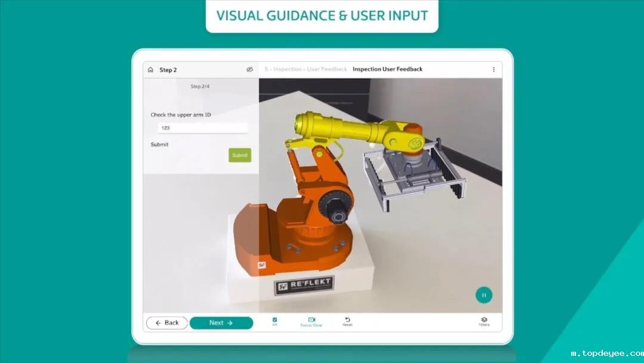Select the greyed breadcrumb '5 - Inspection - User Feedback'
Image resolution: width=644 pixels, height=363 pixels.
coord(306,69)
